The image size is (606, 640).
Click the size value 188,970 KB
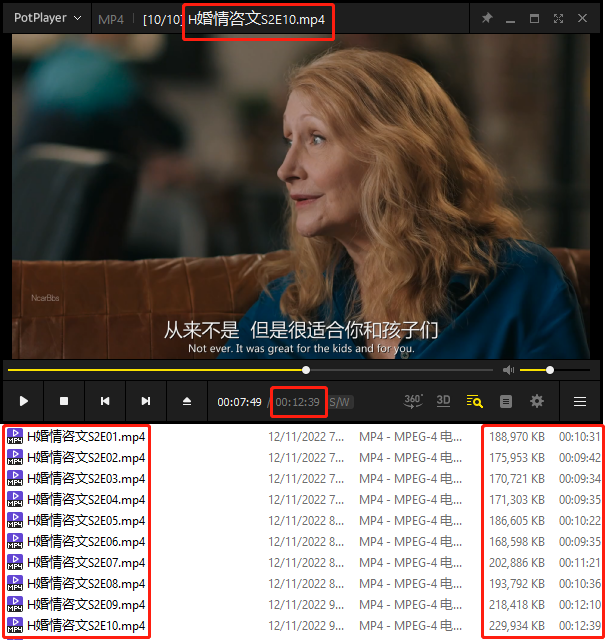(517, 437)
